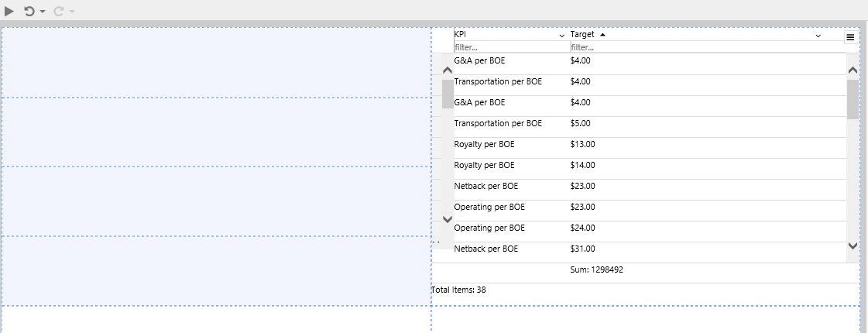
Task: Click the Run play button
Action: (9, 11)
